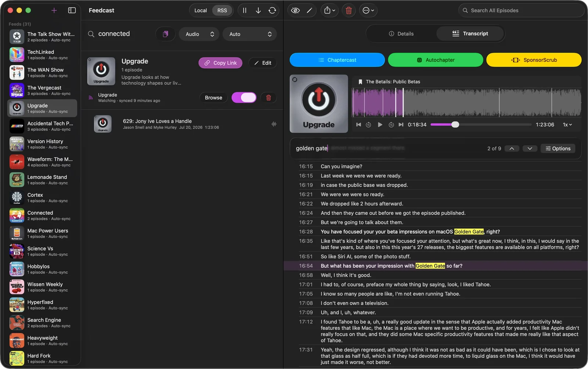Viewport: 588px width, 369px height.
Task: Select the Local segment
Action: coord(201,10)
